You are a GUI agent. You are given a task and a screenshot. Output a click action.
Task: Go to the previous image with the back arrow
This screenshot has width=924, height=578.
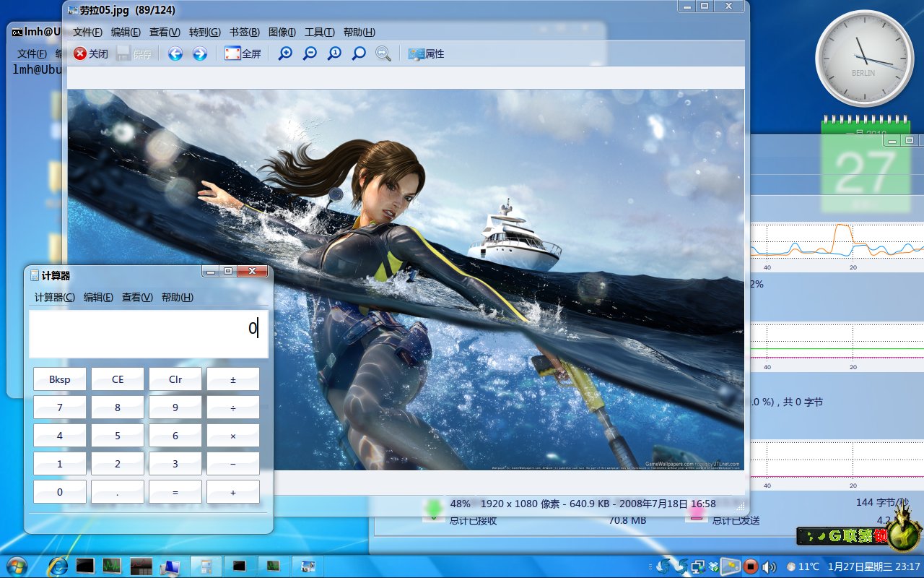tap(175, 53)
